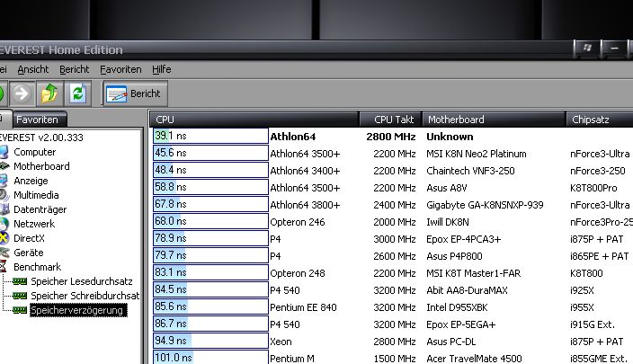Open the Hilfe menu
This screenshot has height=364, width=633.
(162, 69)
